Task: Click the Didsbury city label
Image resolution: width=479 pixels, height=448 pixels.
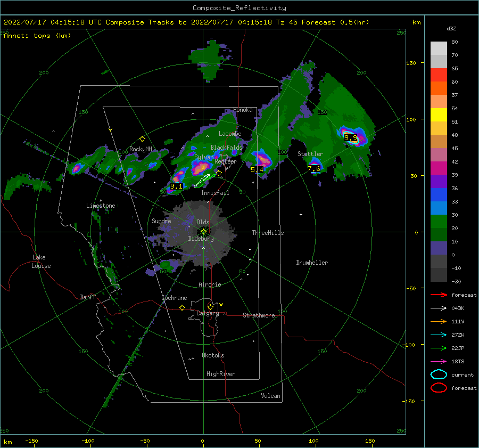Action: 201,239
